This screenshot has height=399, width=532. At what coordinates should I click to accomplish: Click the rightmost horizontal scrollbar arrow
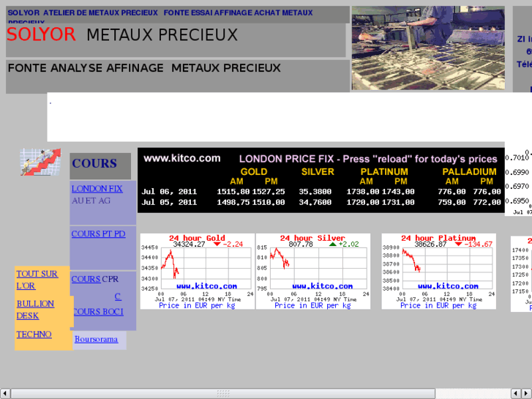pos(527,393)
